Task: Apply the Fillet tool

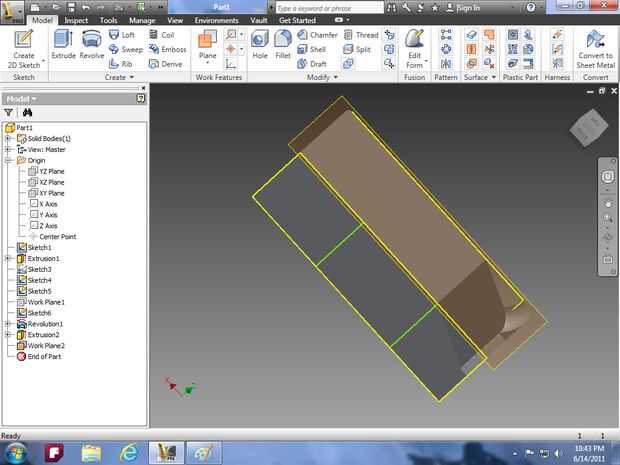Action: coord(283,45)
